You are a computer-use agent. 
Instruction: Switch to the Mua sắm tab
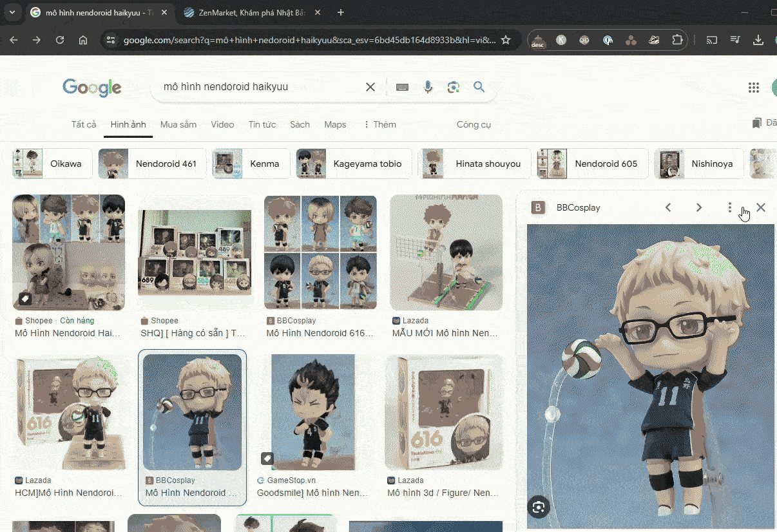[x=178, y=124]
